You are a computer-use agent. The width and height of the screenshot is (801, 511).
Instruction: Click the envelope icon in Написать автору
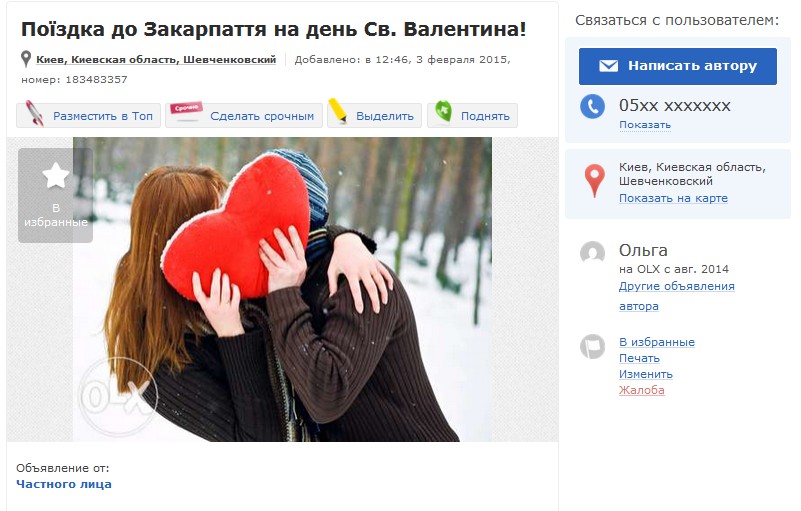(608, 66)
